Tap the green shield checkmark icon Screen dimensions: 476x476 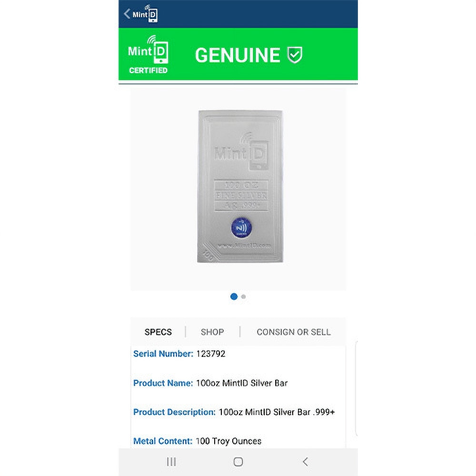coord(295,55)
